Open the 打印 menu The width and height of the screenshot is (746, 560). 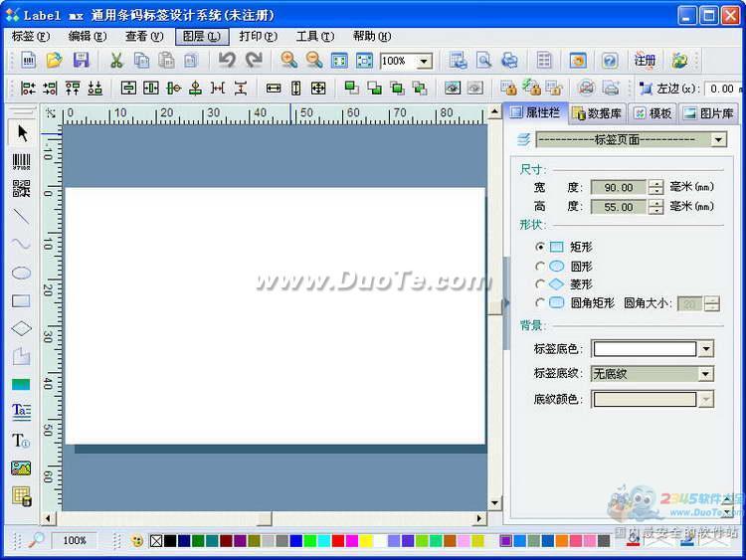coord(259,36)
